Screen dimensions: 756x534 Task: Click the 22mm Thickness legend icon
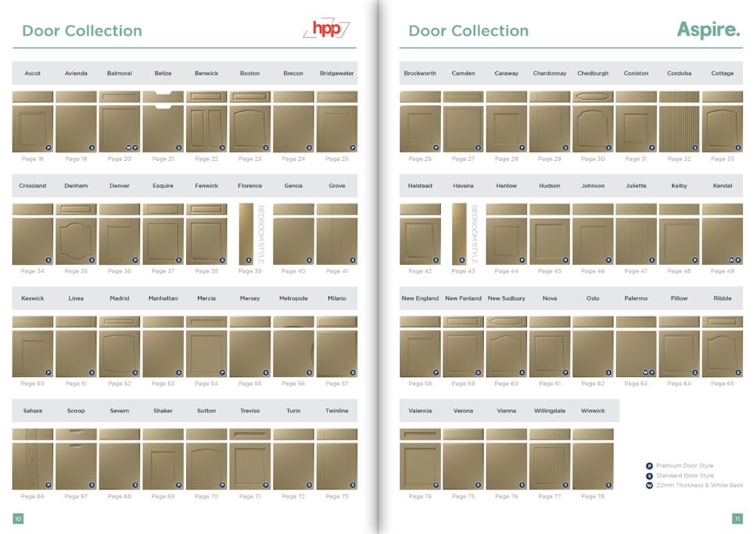point(649,486)
